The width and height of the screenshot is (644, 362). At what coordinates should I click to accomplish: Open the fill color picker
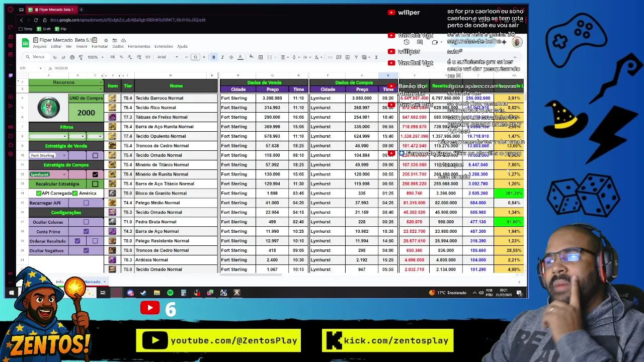tap(251, 57)
